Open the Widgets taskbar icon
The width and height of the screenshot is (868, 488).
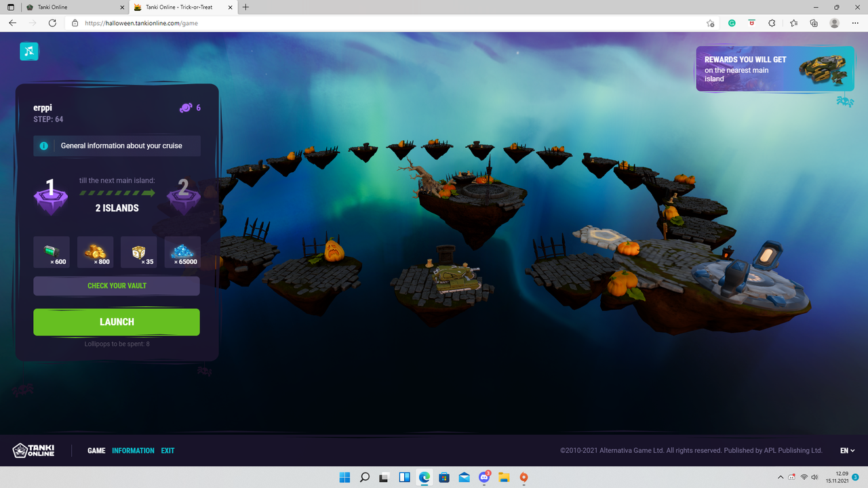(404, 477)
